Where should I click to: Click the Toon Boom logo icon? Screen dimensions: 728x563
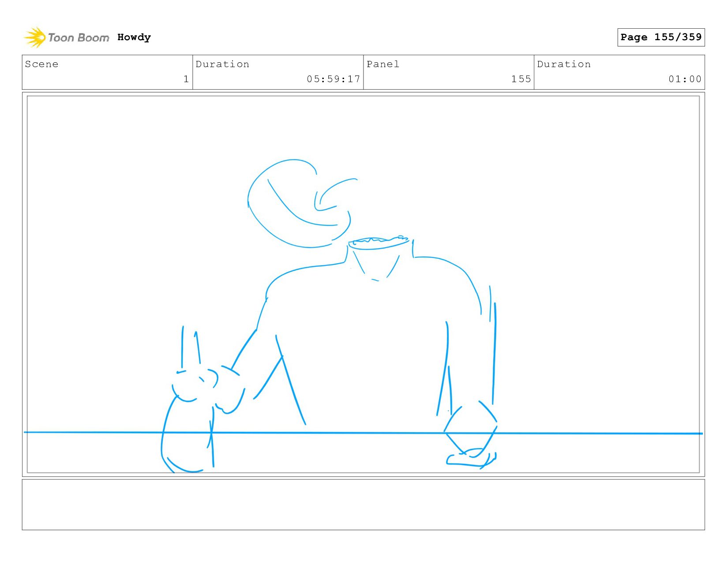pyautogui.click(x=35, y=38)
